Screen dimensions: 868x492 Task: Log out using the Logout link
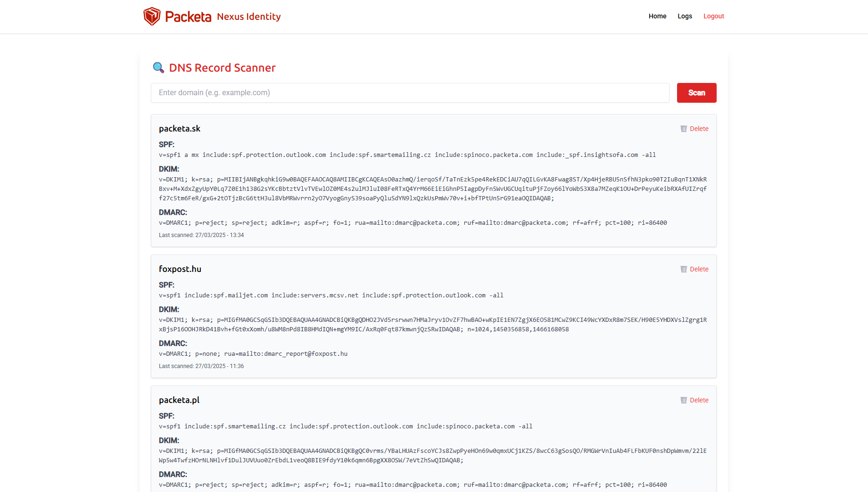coord(713,16)
